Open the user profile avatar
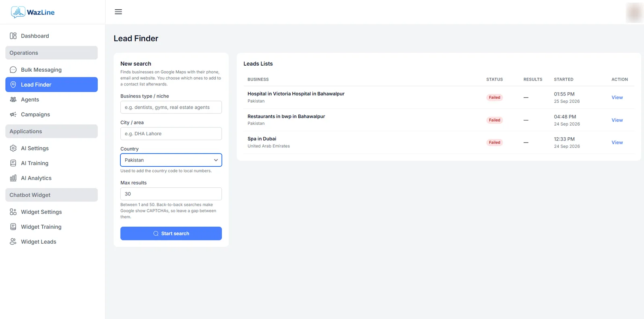Image resolution: width=644 pixels, height=319 pixels. click(634, 12)
